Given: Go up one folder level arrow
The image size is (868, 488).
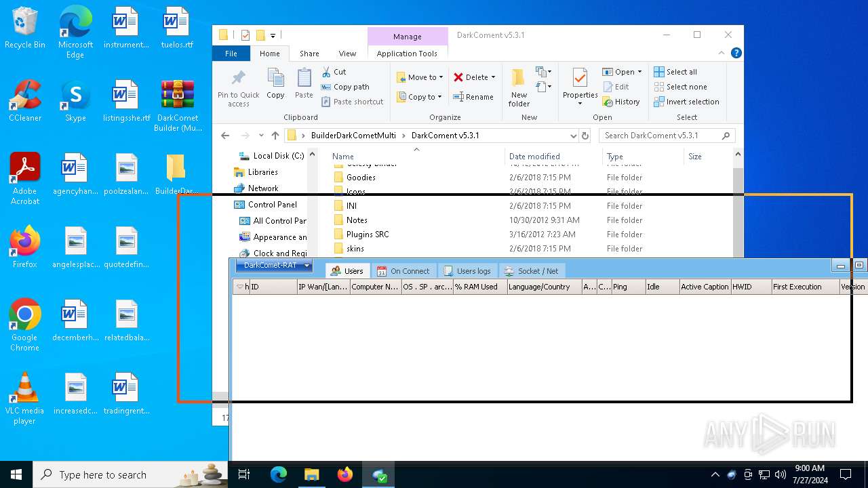Looking at the screenshot, I should (275, 136).
